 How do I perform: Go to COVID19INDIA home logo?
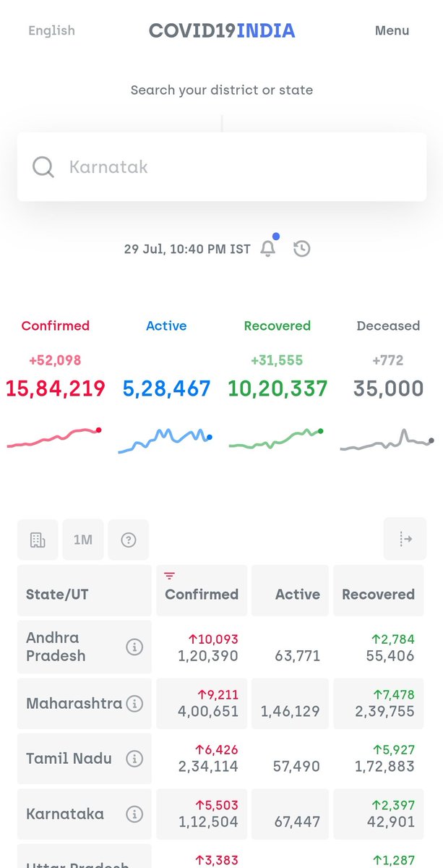(x=222, y=31)
